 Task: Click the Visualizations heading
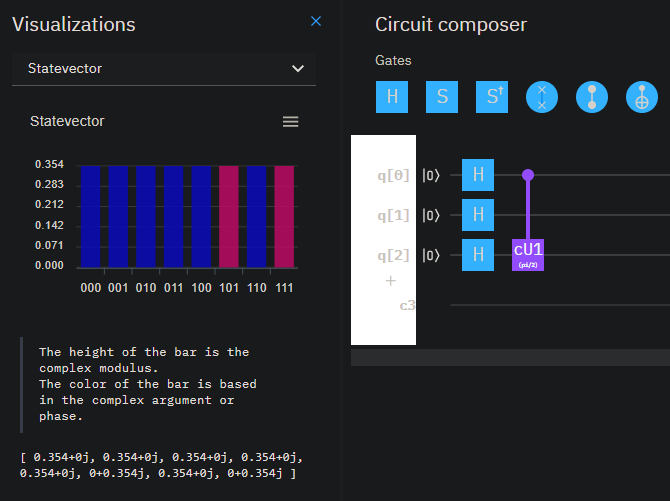[x=73, y=24]
